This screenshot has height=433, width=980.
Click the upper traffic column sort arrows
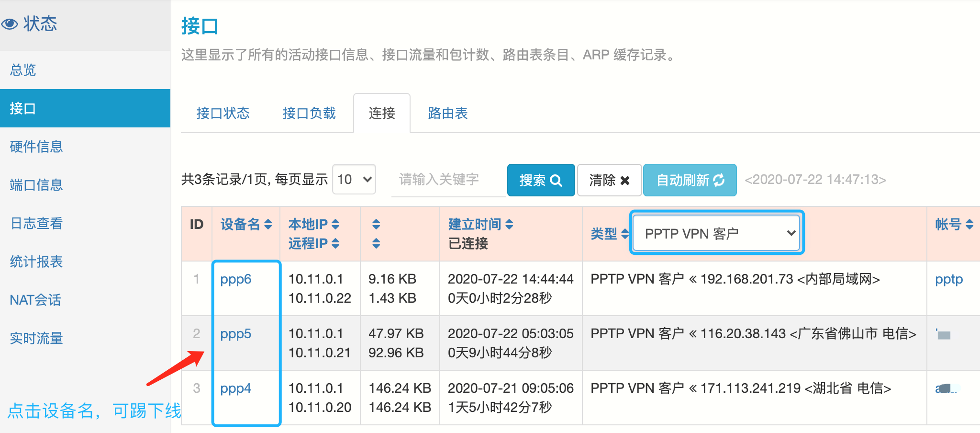(x=376, y=224)
